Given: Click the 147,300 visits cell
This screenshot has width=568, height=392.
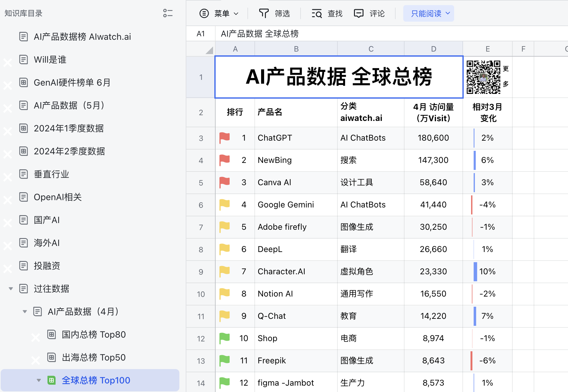Looking at the screenshot, I should 433,160.
